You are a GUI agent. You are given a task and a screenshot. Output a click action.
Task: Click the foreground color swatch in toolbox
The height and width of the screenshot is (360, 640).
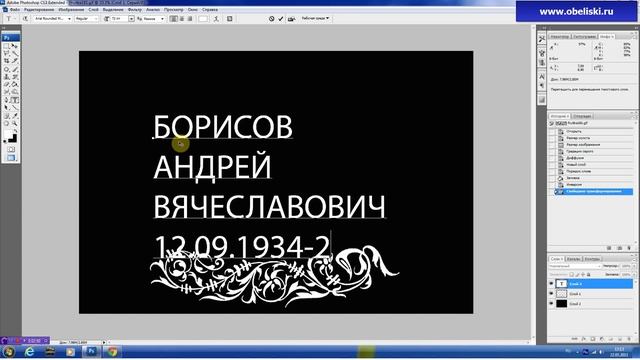(x=7, y=134)
